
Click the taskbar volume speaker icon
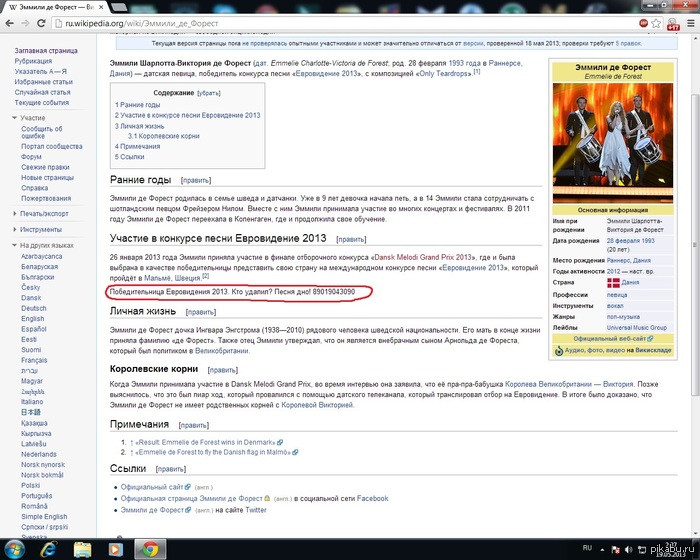[629, 549]
